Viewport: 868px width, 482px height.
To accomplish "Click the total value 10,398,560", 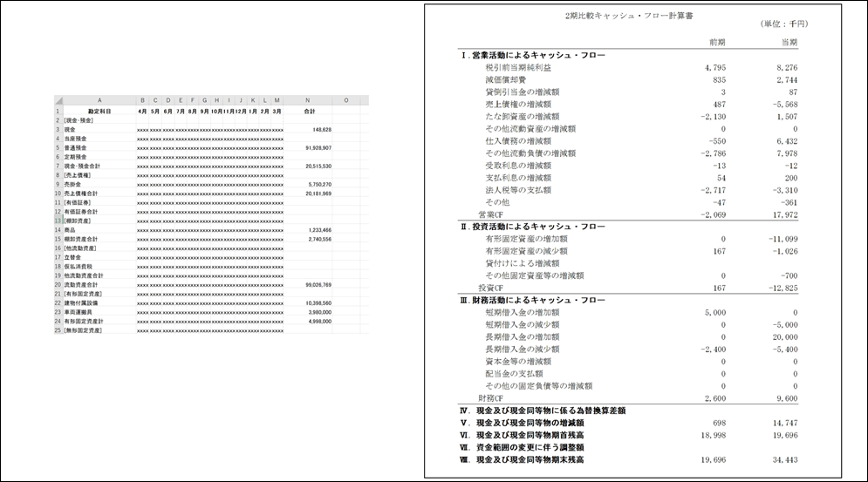I will pos(318,302).
